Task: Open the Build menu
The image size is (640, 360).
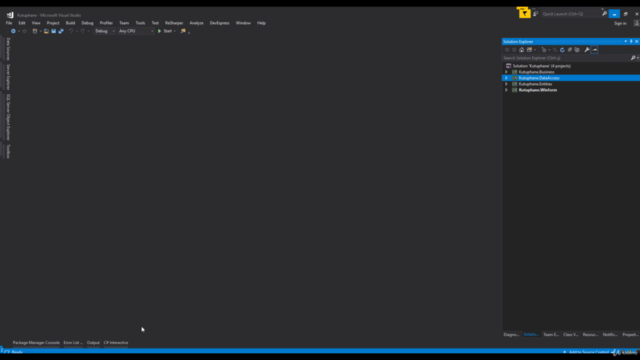Action: pyautogui.click(x=70, y=23)
